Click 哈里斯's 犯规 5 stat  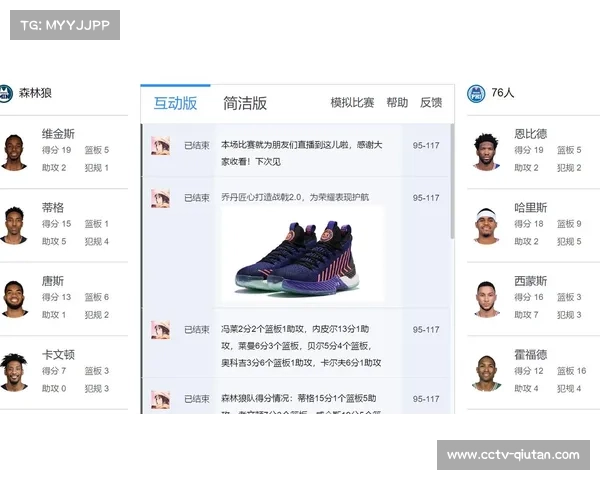point(569,242)
